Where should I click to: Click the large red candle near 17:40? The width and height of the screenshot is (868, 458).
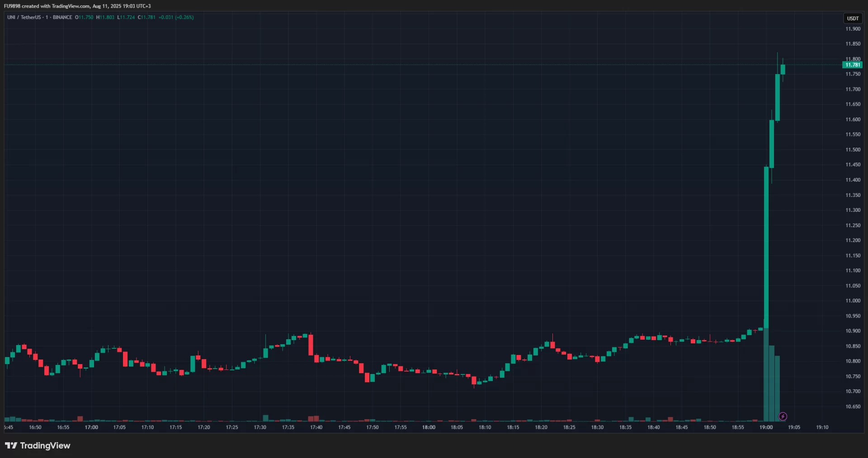pyautogui.click(x=311, y=345)
